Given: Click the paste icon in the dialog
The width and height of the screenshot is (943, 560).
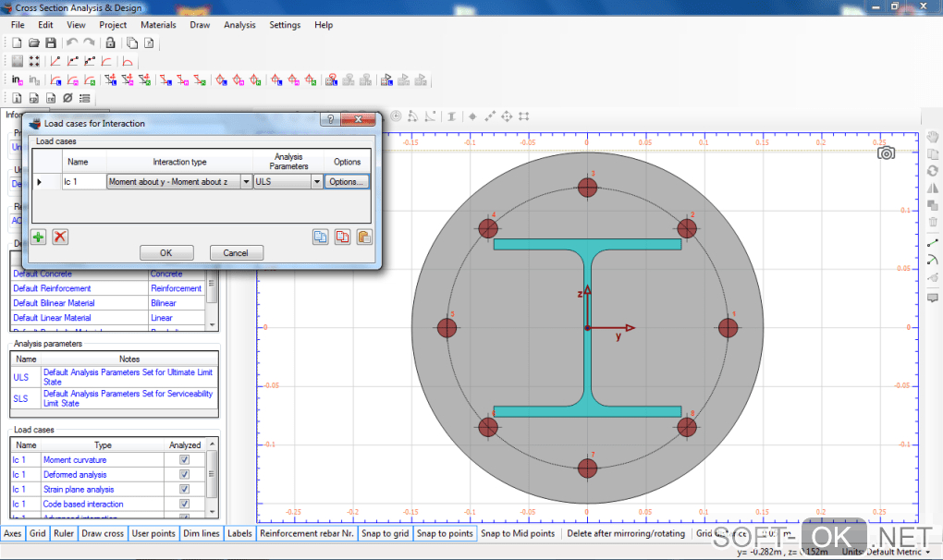Looking at the screenshot, I should (364, 237).
